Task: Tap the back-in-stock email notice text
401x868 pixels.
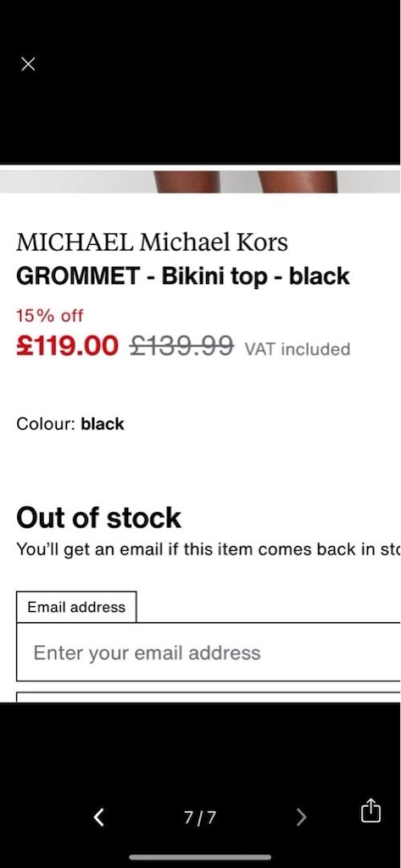Action: (x=209, y=549)
